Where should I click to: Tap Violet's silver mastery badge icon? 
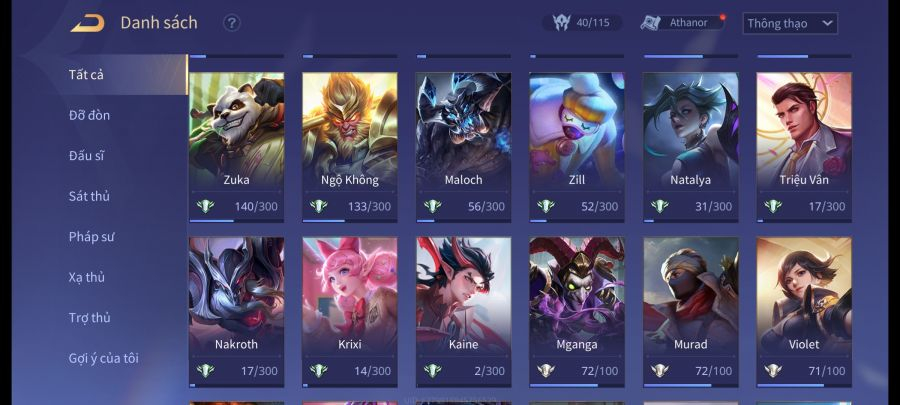tap(773, 371)
